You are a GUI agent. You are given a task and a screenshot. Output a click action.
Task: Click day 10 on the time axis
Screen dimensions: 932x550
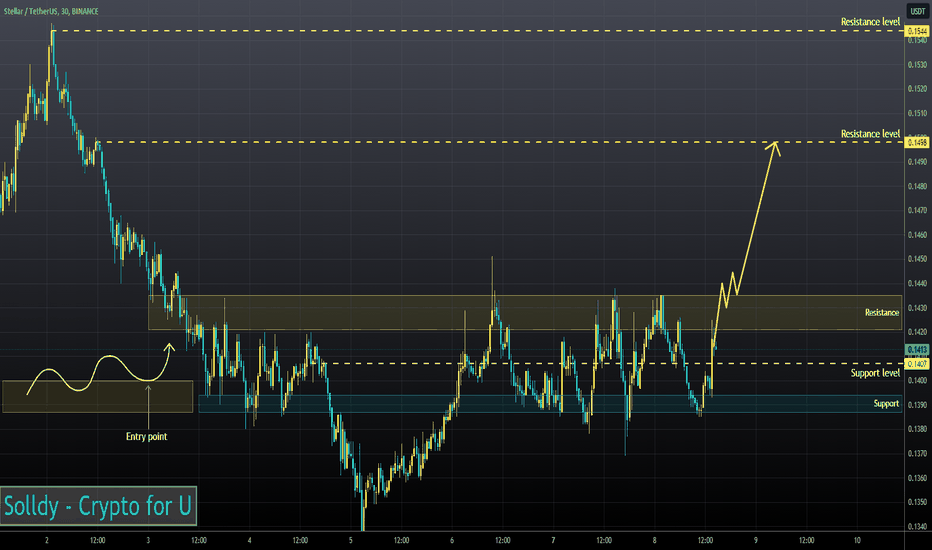point(857,540)
